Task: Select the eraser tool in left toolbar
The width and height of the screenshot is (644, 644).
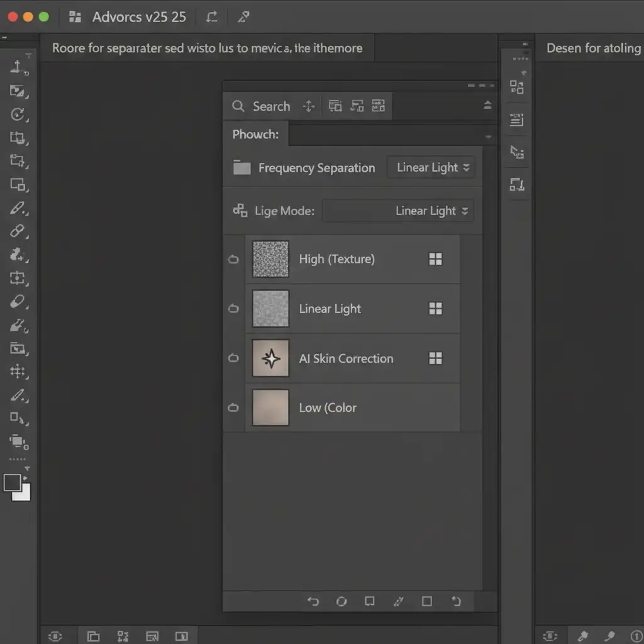Action: (x=18, y=302)
